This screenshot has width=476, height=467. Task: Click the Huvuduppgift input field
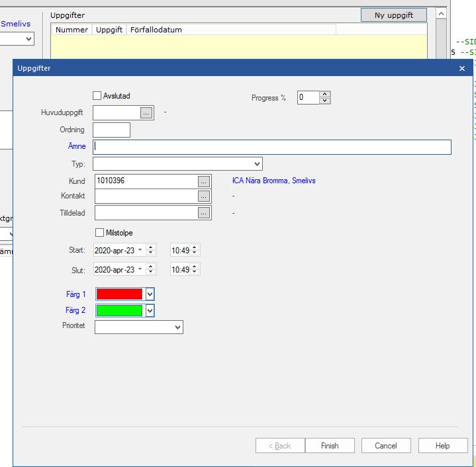pyautogui.click(x=117, y=113)
